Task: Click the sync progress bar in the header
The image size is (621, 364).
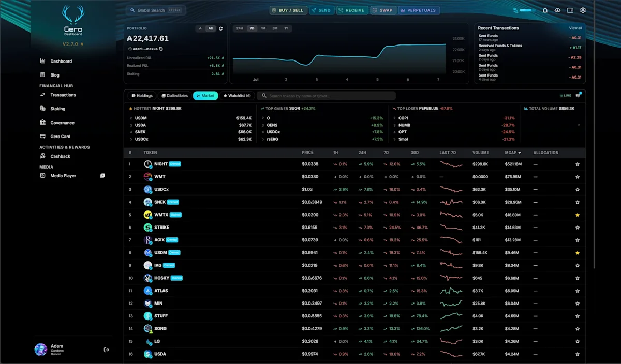Action: (528, 10)
